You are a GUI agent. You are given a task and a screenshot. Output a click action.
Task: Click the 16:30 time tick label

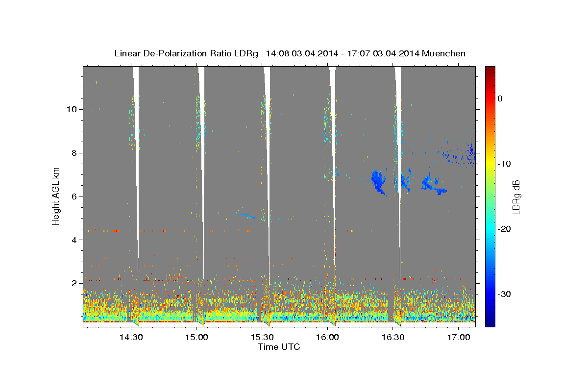393,338
